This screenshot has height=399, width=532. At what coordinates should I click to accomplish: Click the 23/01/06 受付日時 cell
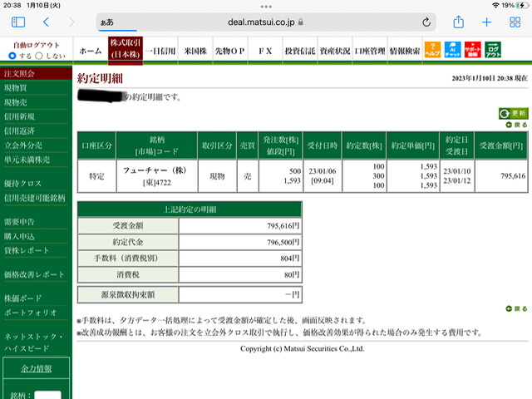tap(323, 175)
